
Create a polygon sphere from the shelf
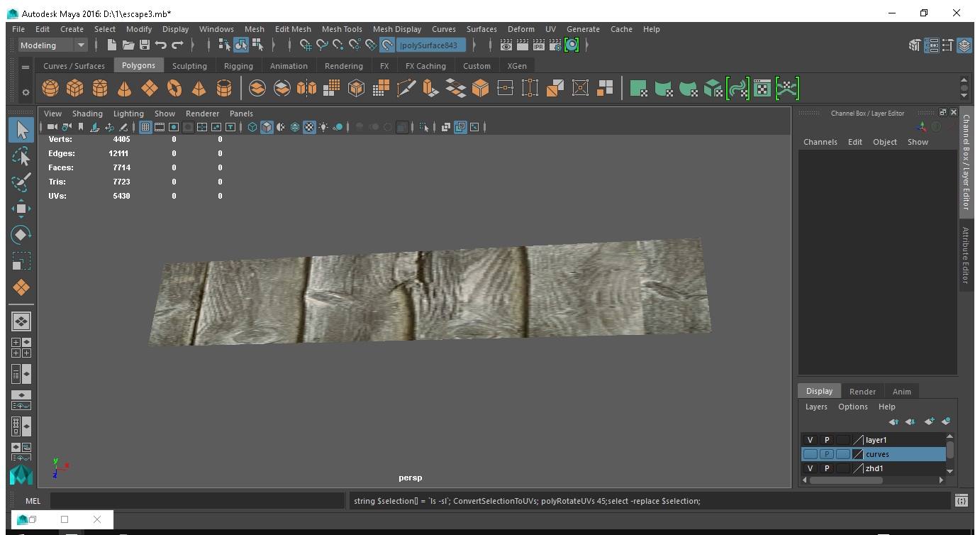[50, 88]
